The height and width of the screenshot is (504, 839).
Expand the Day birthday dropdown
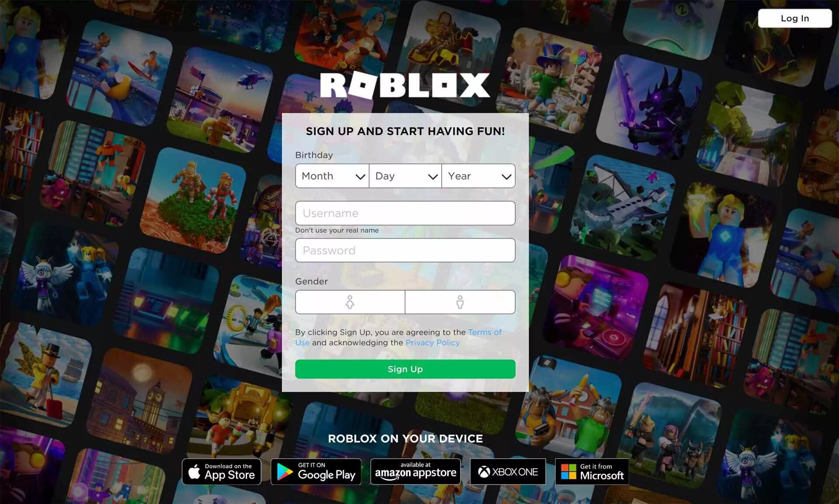[405, 176]
